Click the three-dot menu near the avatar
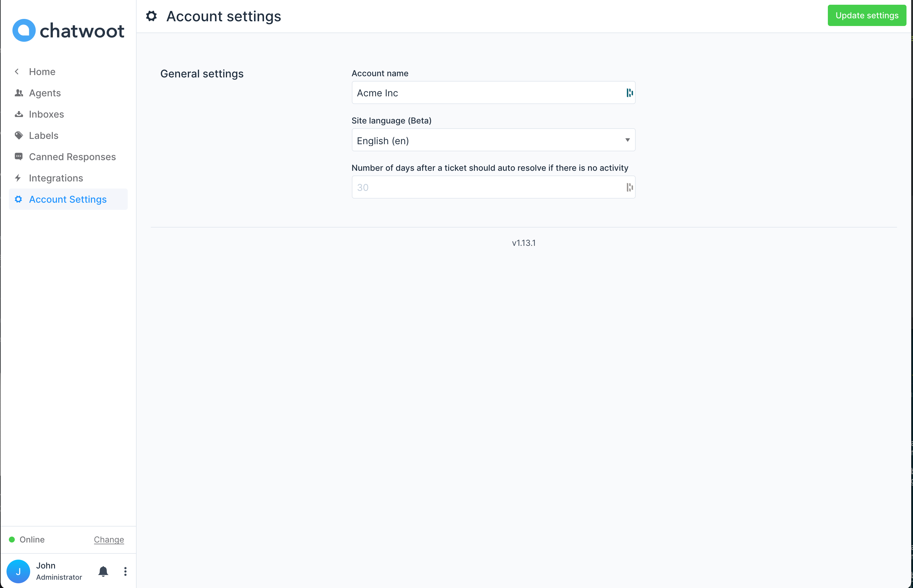 pyautogui.click(x=125, y=571)
